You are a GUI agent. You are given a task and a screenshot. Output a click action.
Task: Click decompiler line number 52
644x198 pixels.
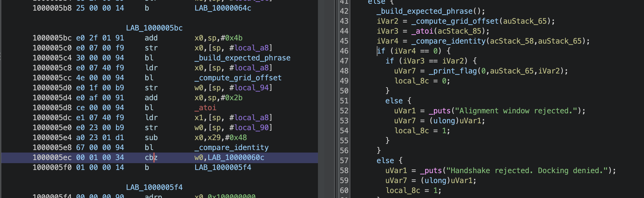[344, 111]
